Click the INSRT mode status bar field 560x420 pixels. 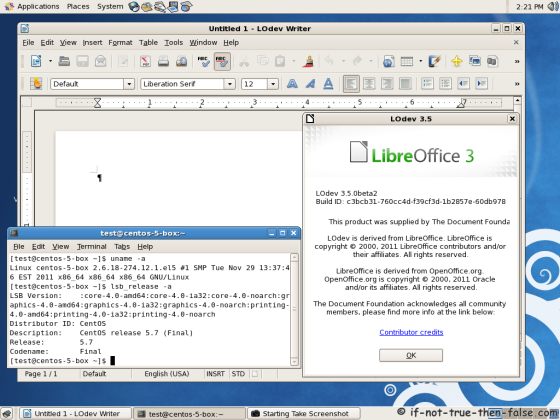click(x=215, y=374)
